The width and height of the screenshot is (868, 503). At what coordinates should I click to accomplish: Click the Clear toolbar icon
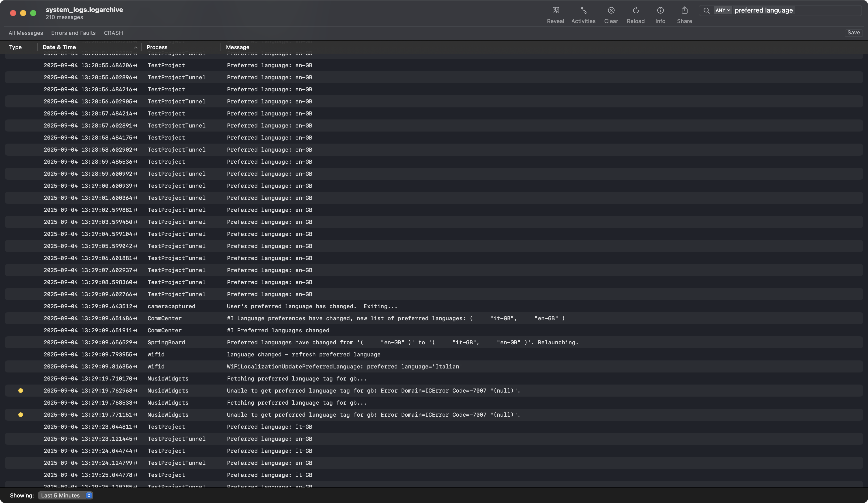coord(611,10)
